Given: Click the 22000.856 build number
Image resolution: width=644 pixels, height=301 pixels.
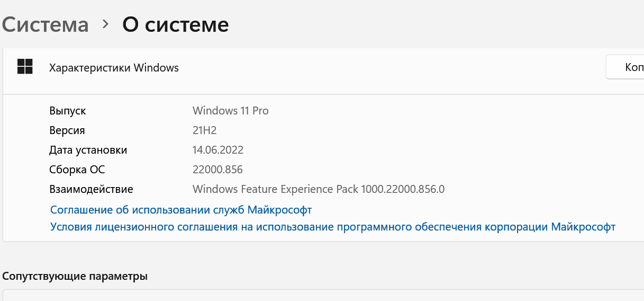Looking at the screenshot, I should coord(217,170).
